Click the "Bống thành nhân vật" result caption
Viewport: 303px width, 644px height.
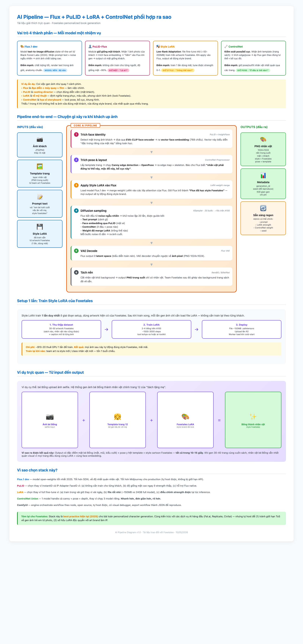pyautogui.click(x=253, y=424)
